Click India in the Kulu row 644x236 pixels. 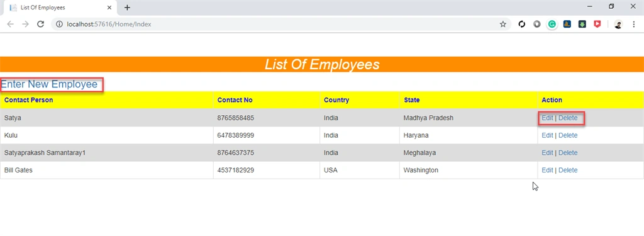[331, 135]
